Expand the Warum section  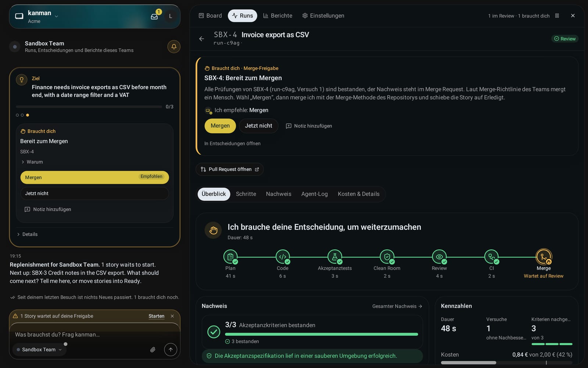tap(32, 162)
